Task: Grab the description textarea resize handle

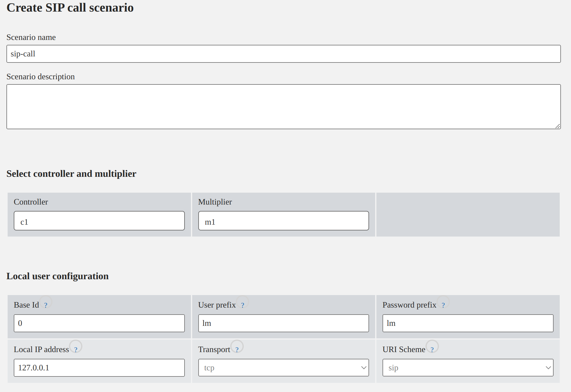Action: (558, 126)
